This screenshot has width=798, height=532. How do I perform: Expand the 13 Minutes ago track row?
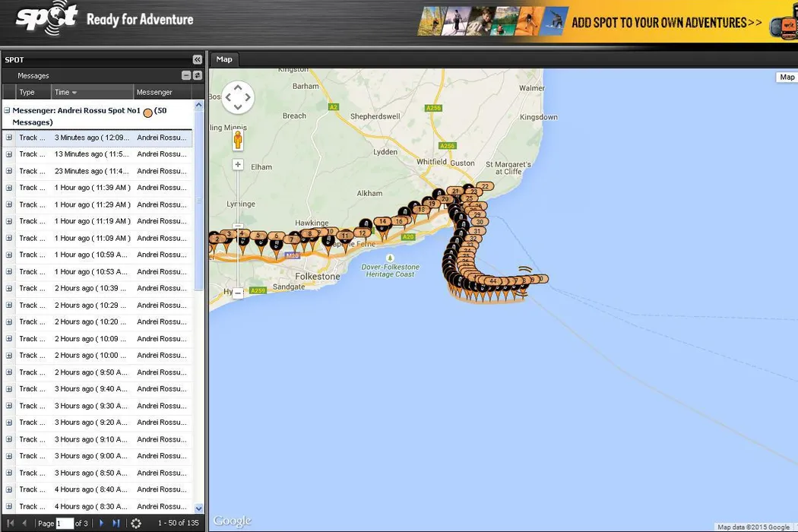[9, 154]
